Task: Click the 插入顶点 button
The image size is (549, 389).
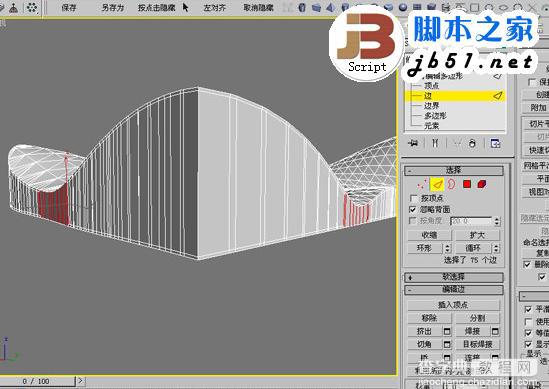Action: coord(453,305)
